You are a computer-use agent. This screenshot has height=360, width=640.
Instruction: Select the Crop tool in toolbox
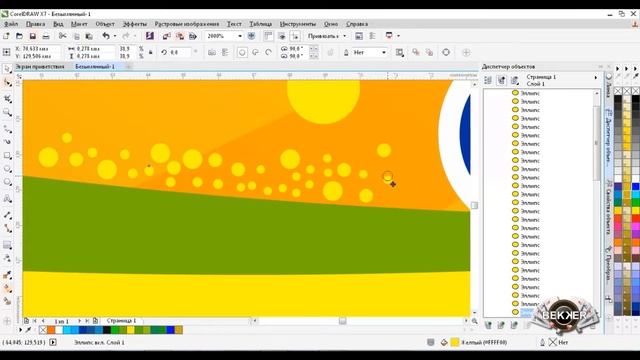(7, 98)
